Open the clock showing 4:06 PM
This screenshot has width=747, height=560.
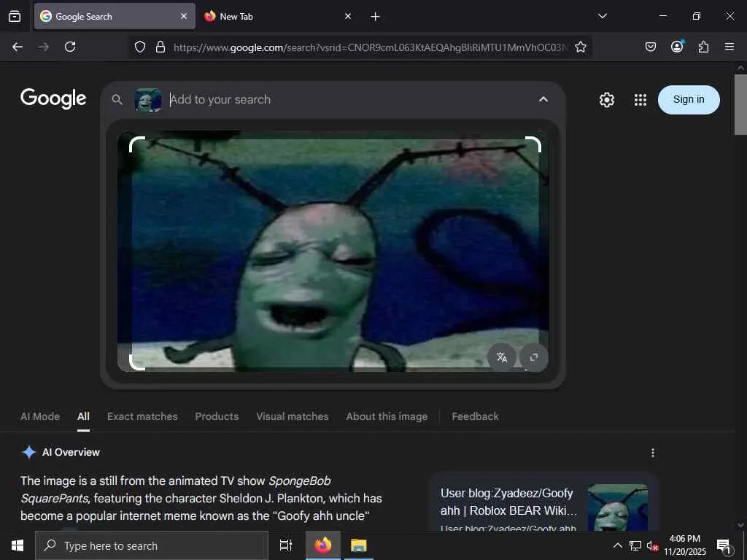684,545
